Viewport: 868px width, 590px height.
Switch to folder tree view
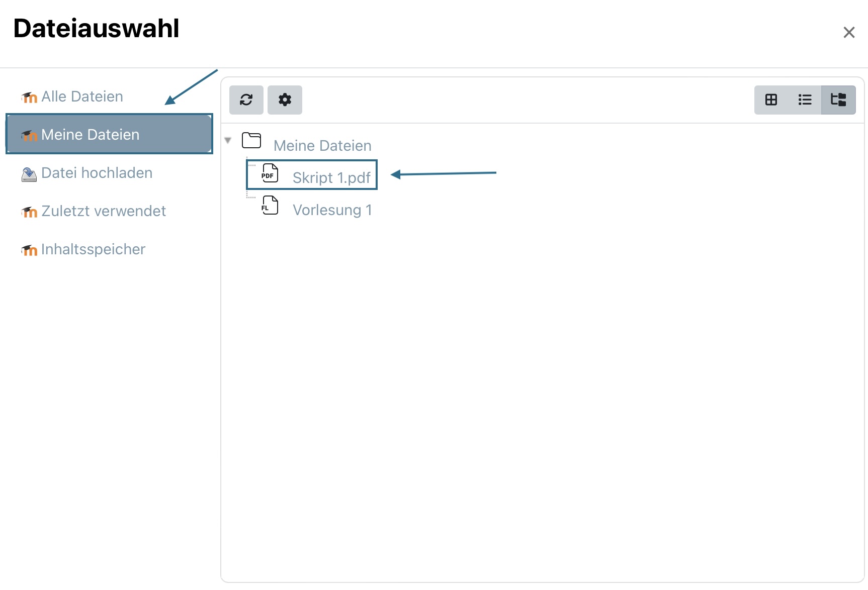838,100
